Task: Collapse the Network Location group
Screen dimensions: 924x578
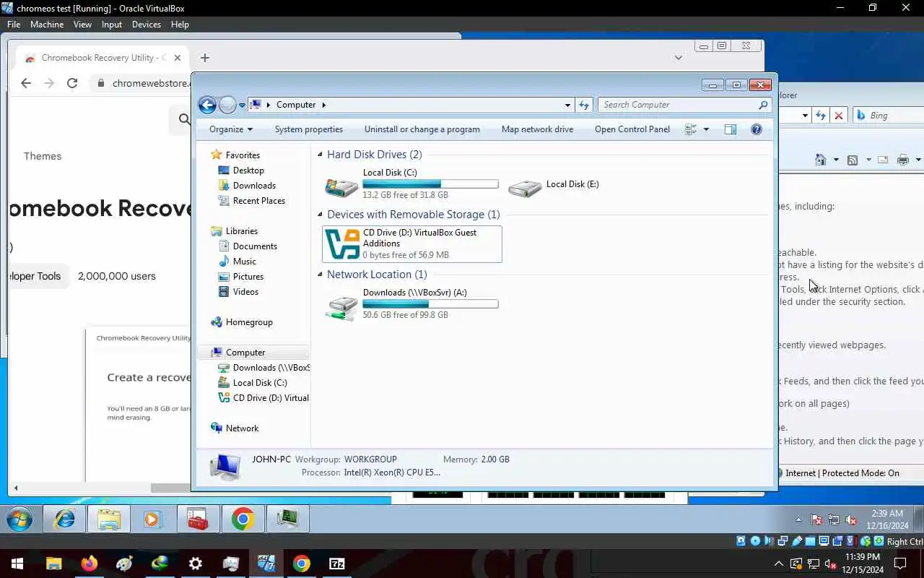Action: (321, 275)
